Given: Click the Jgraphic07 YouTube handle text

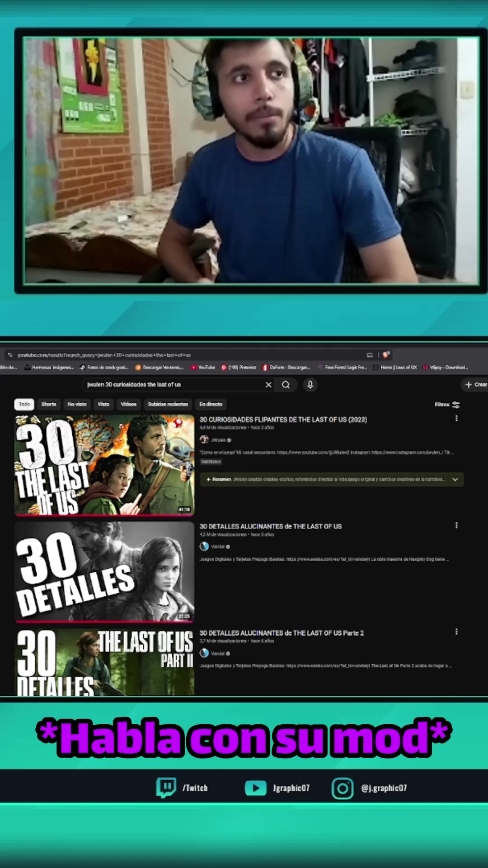Looking at the screenshot, I should (x=291, y=788).
